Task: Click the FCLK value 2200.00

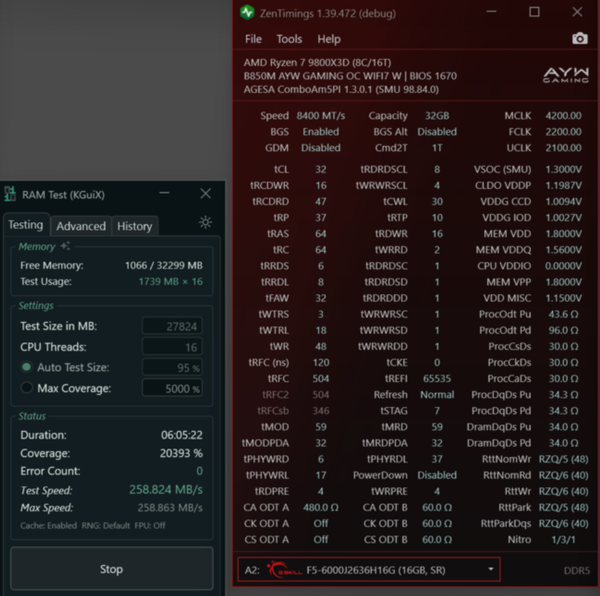Action: [563, 132]
